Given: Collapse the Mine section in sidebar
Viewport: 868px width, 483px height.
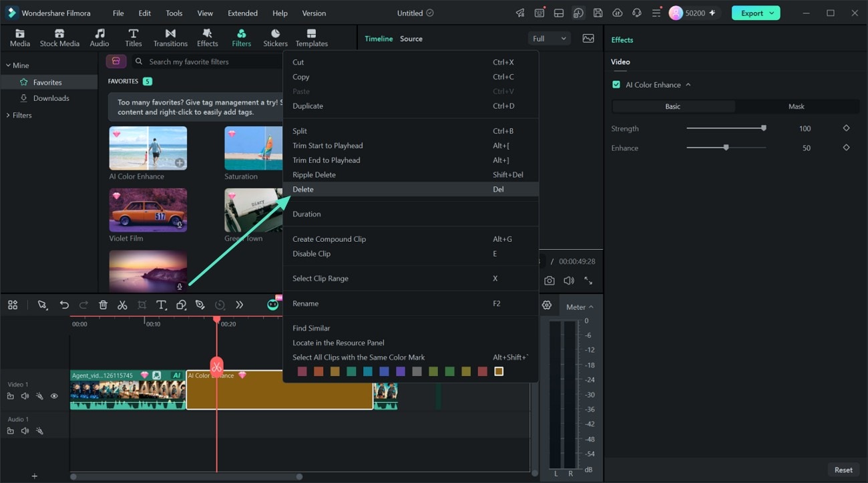Looking at the screenshot, I should click(x=9, y=65).
